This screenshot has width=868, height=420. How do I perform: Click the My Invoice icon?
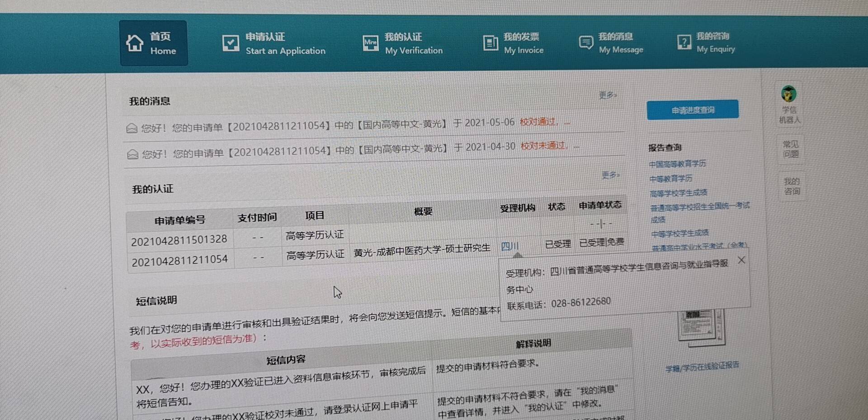(x=491, y=43)
